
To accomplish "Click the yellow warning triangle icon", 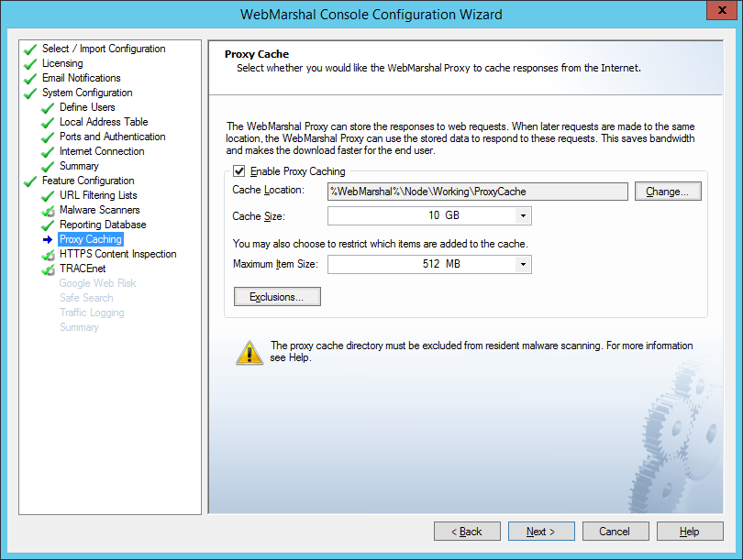I will coord(248,352).
